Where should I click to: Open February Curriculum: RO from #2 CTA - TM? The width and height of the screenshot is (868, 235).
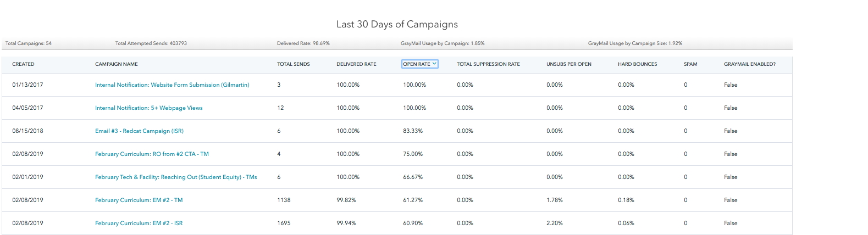point(152,154)
